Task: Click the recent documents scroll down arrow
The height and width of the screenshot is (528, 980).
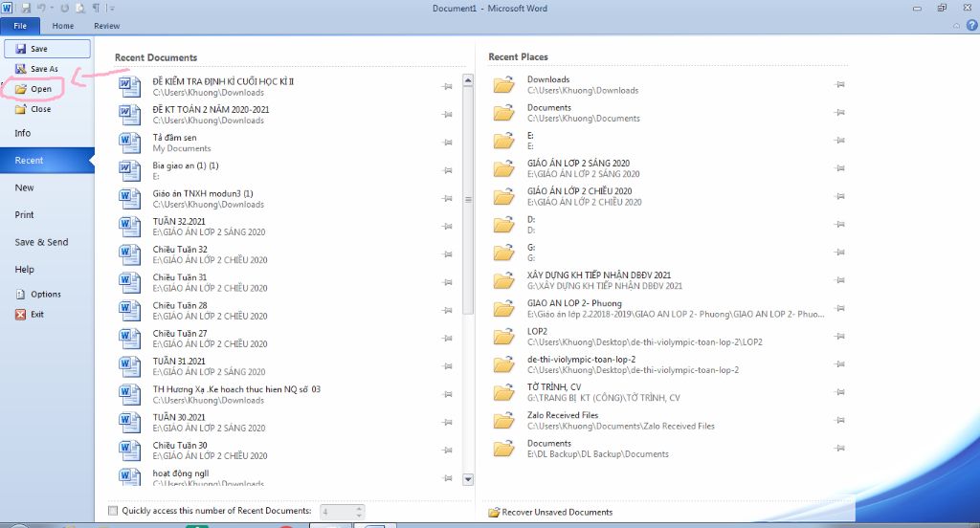Action: click(467, 479)
